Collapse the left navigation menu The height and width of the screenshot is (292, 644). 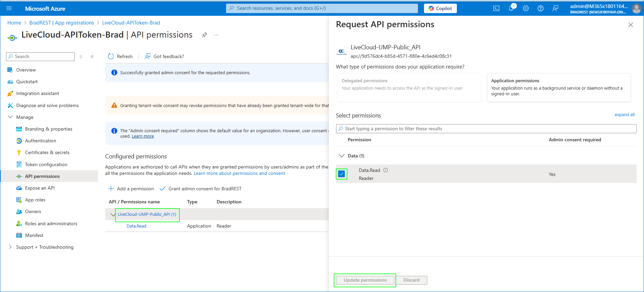(x=92, y=56)
